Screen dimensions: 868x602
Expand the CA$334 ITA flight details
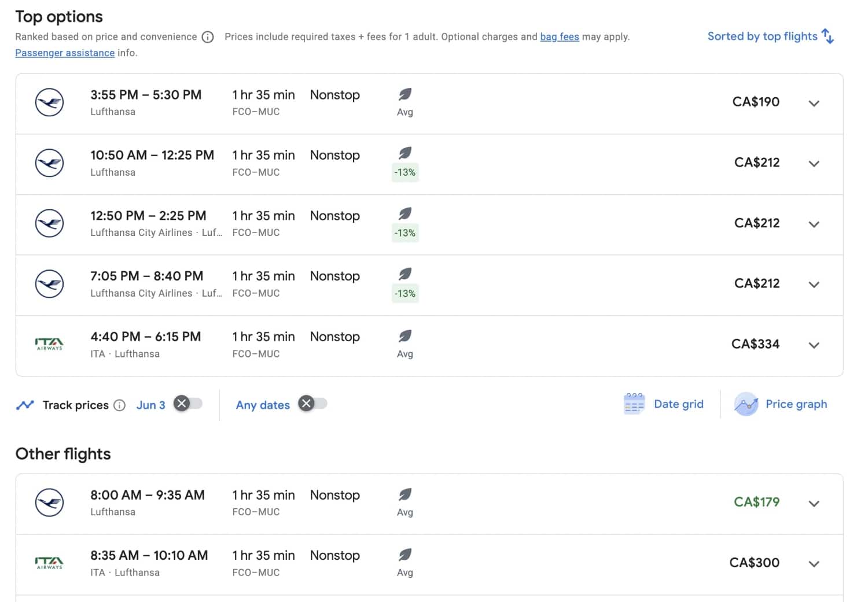[x=814, y=345]
